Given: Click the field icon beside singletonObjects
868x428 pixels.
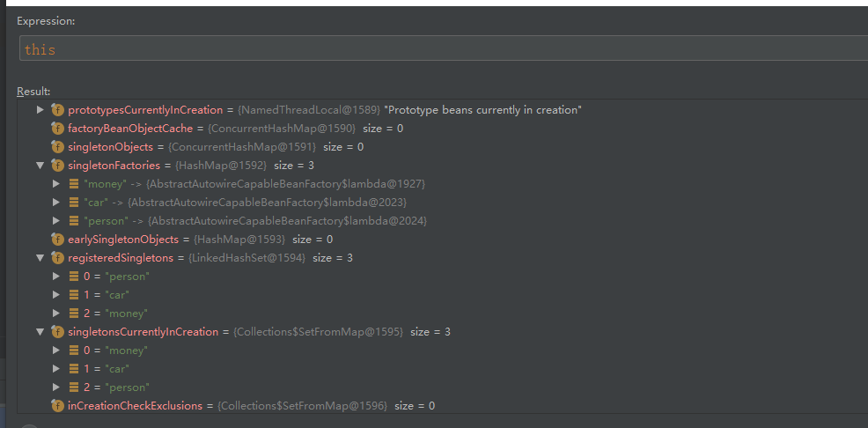Looking at the screenshot, I should 57,147.
